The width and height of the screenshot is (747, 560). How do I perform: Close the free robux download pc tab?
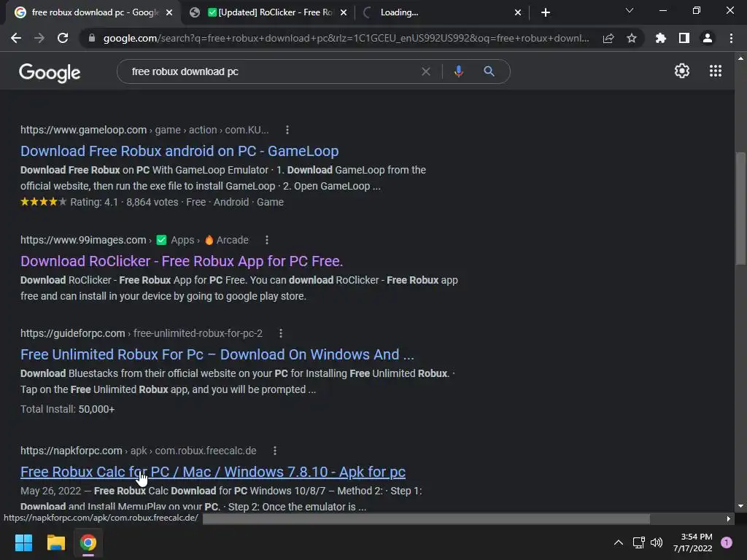169,12
